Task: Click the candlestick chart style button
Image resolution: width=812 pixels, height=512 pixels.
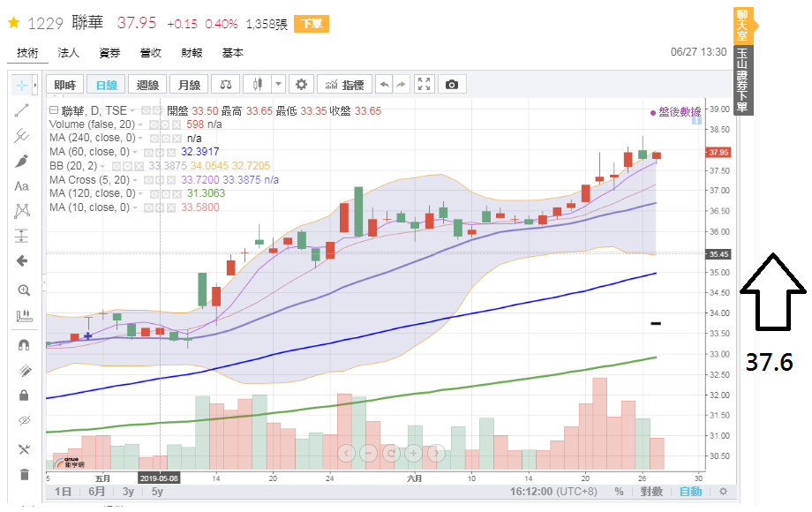Action: click(x=258, y=85)
